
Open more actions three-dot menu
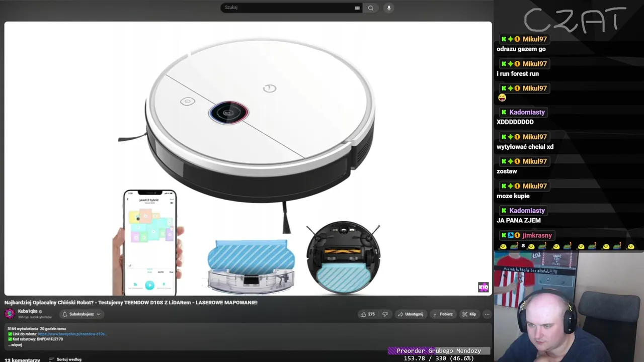pyautogui.click(x=487, y=314)
